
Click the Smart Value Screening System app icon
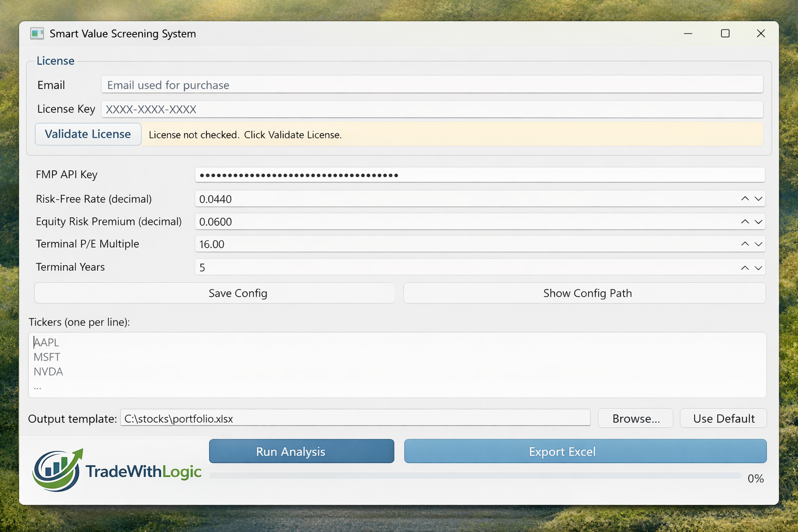coord(37,33)
